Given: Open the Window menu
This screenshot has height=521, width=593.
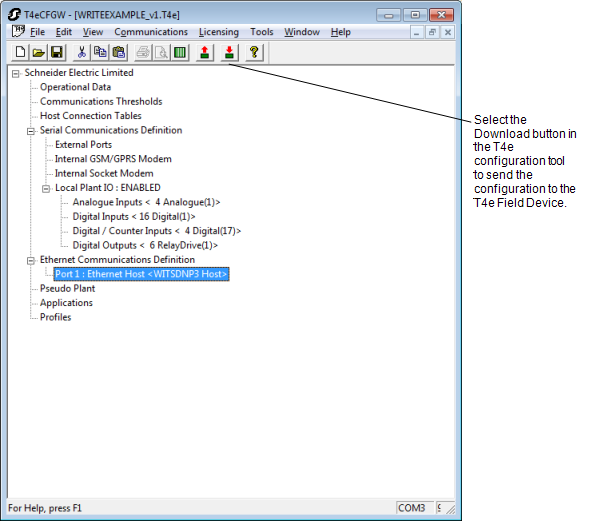Looking at the screenshot, I should click(x=302, y=32).
